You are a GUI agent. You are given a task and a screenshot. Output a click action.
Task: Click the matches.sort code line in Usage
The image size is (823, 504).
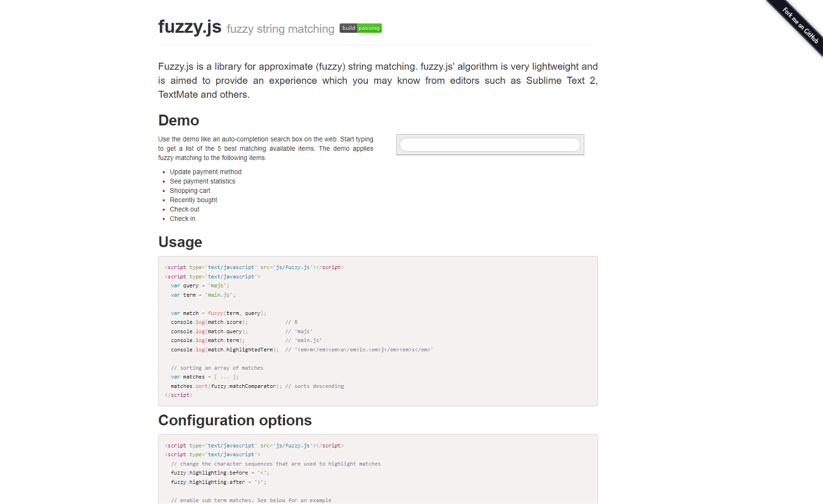tap(257, 386)
